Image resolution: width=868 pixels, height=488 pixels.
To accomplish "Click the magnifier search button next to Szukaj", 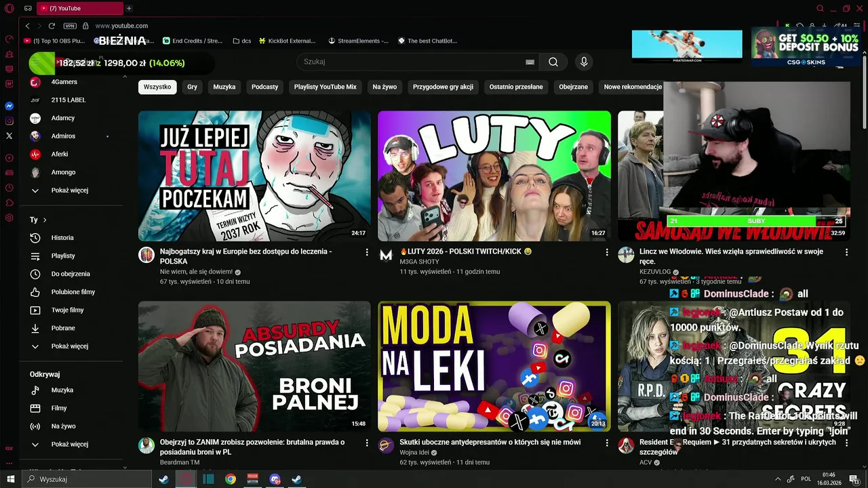I will [x=553, y=62].
